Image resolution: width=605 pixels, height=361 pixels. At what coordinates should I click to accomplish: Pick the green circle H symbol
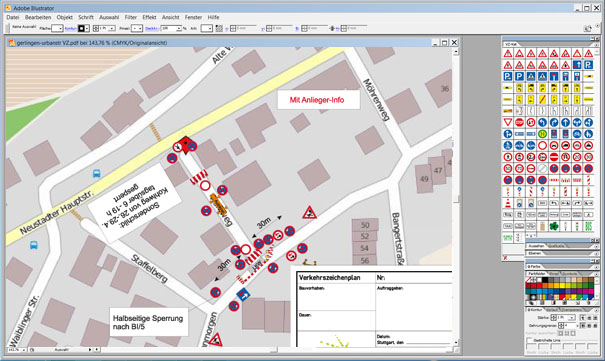(542, 134)
